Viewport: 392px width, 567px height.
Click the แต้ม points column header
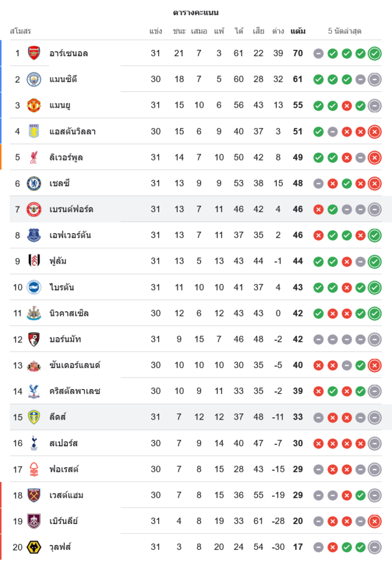point(297,31)
